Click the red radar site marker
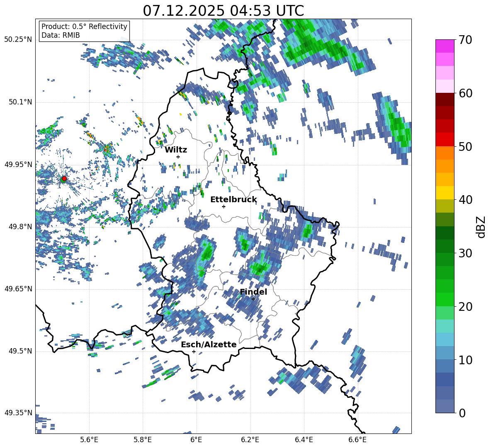 (x=64, y=178)
